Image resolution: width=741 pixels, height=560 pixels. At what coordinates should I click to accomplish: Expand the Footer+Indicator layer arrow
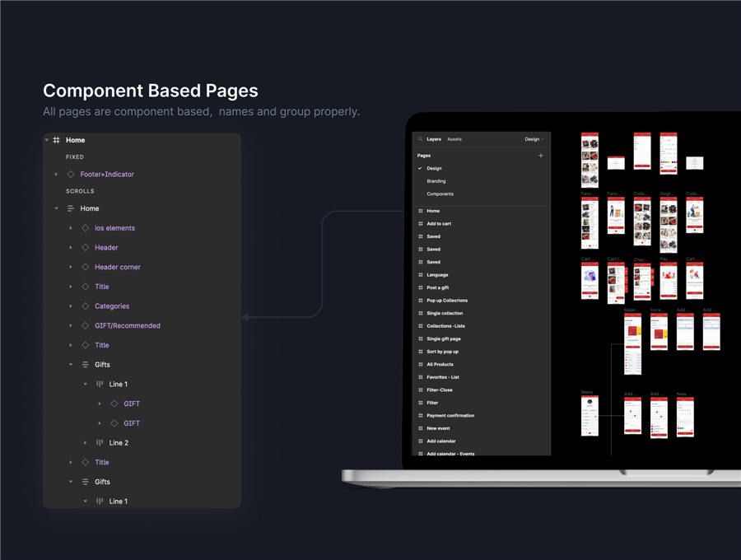[56, 175]
